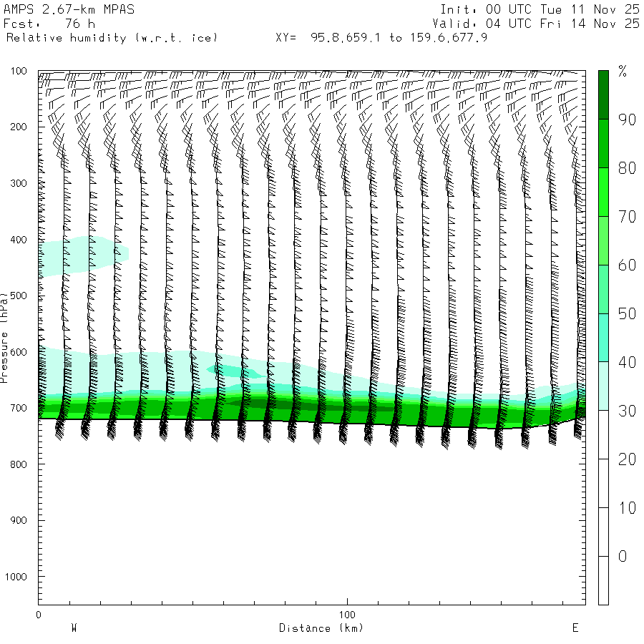The width and height of the screenshot is (644, 644).
Task: Click the 'Distance (km)' axis title
Action: tap(321, 628)
